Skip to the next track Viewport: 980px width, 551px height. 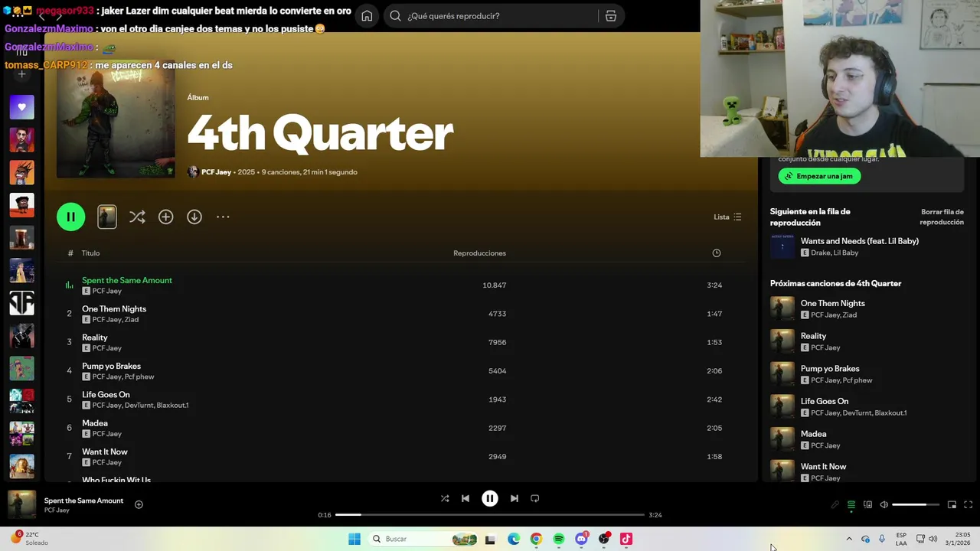pos(514,498)
